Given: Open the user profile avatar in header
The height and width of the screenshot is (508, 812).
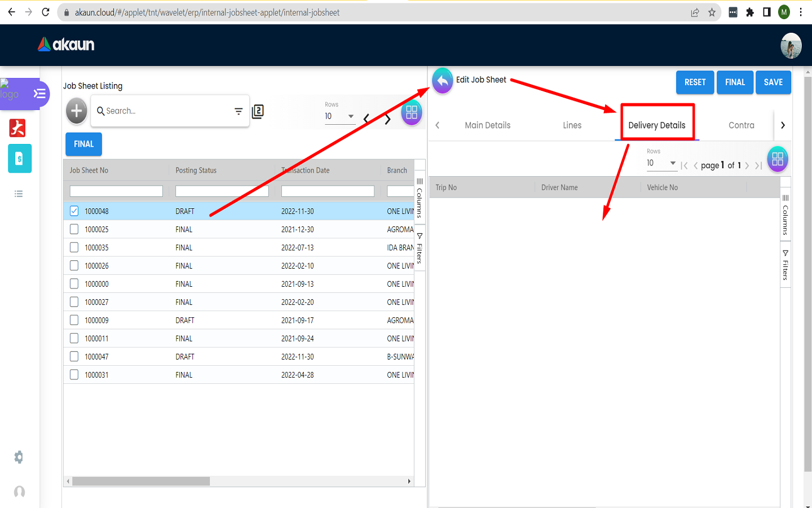Looking at the screenshot, I should click(x=791, y=46).
